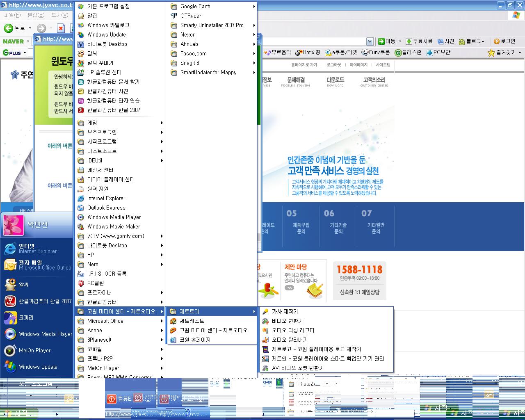Select 제트토이 submenu item

212,311
